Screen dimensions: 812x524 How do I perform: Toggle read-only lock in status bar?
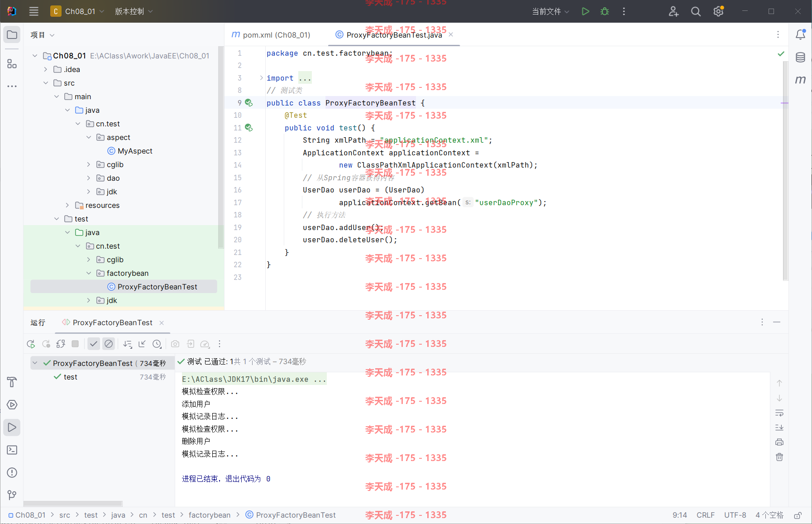tap(798, 515)
